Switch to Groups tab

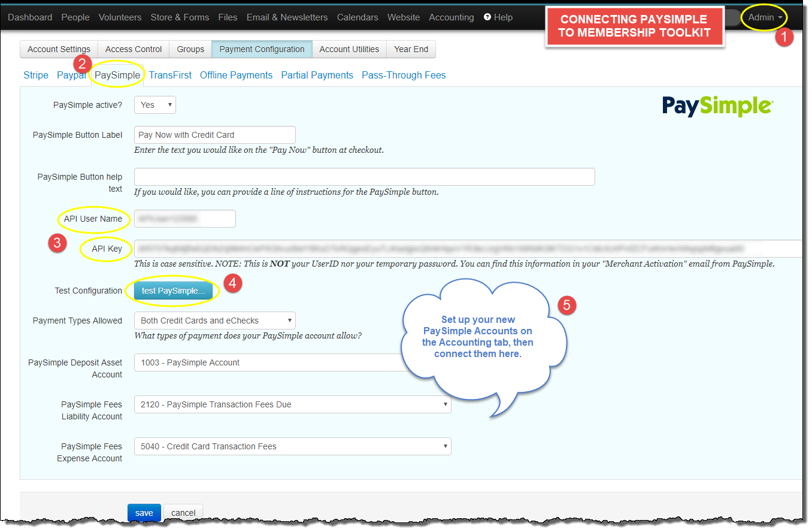190,49
